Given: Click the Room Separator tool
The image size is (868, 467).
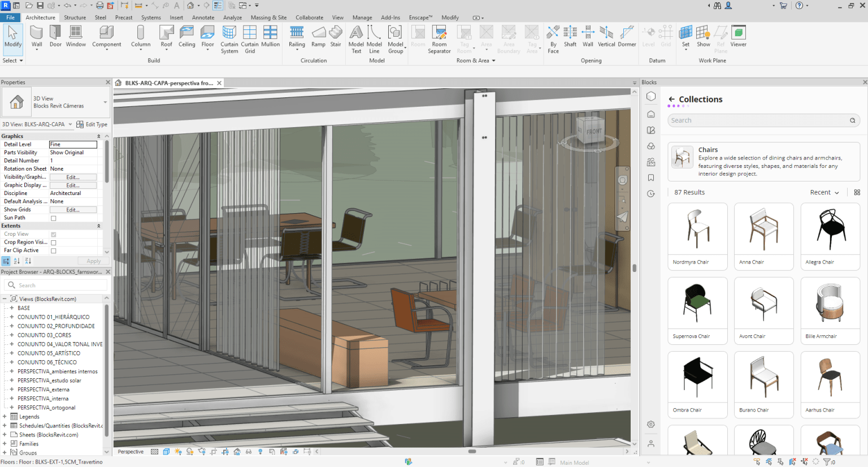Looking at the screenshot, I should pyautogui.click(x=439, y=38).
